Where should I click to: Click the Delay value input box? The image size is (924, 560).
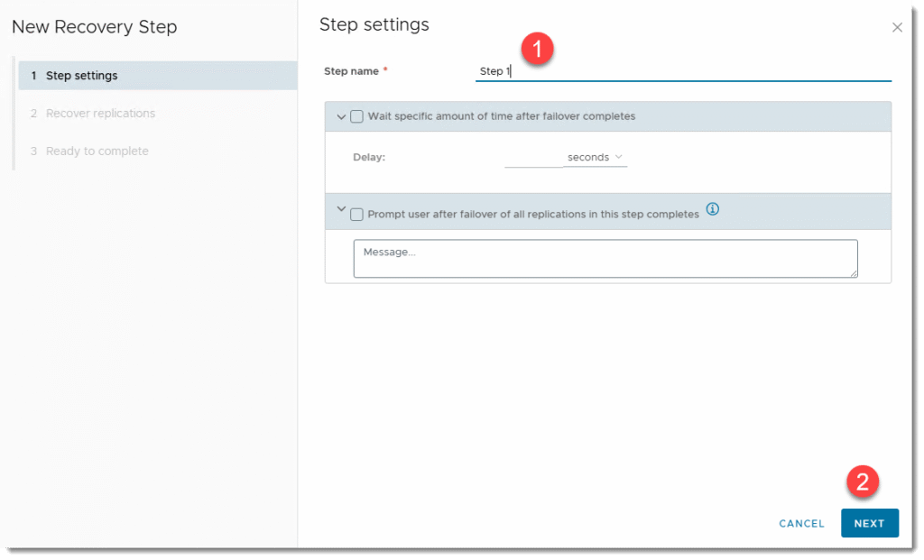point(532,158)
